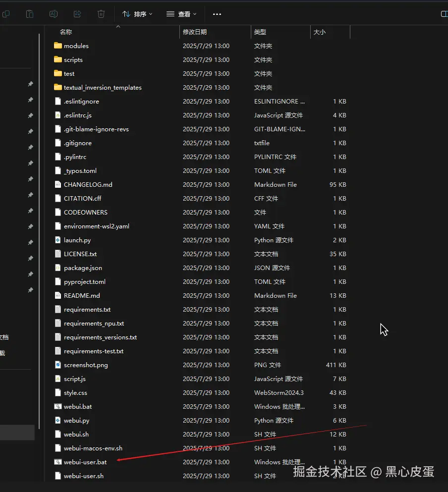Click the 95 KB size of CHANGELOG.md
Screen dimensions: 448x492
coord(338,184)
